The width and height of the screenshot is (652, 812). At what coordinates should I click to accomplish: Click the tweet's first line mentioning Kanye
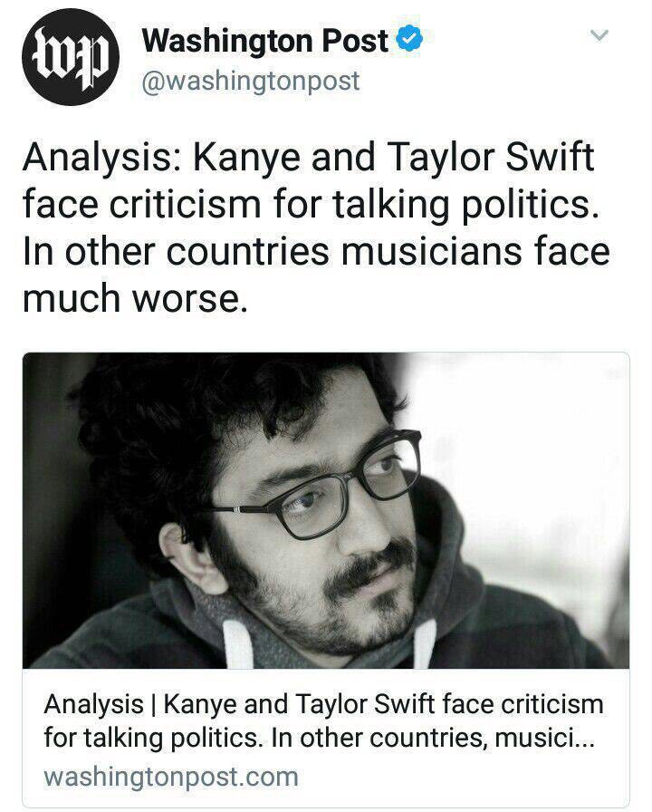point(309,158)
